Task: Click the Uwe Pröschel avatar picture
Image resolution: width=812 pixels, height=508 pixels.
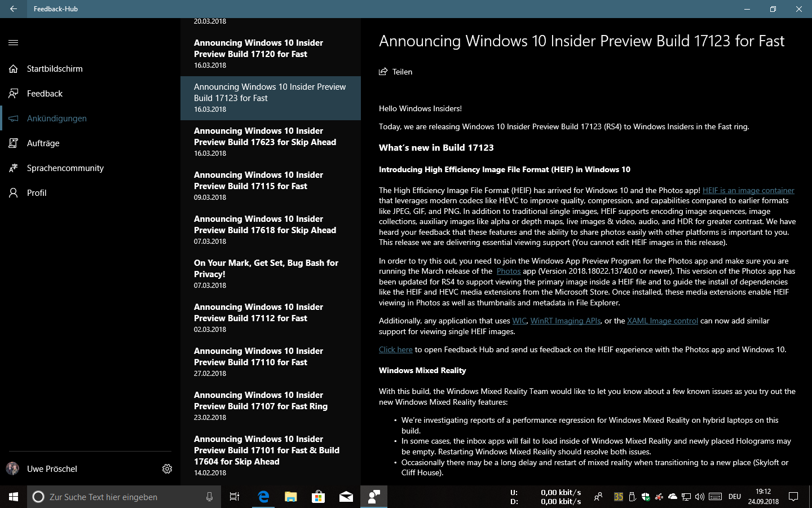Action: [x=12, y=468]
